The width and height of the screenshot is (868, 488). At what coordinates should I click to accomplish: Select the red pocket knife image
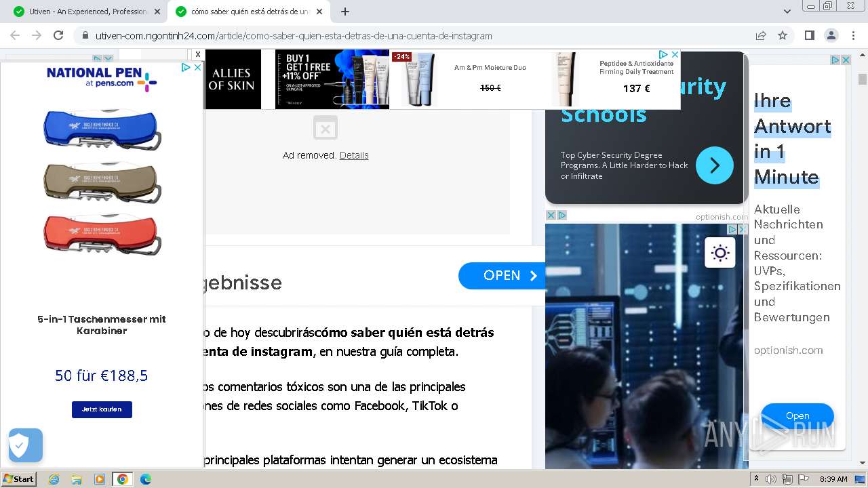(x=102, y=235)
